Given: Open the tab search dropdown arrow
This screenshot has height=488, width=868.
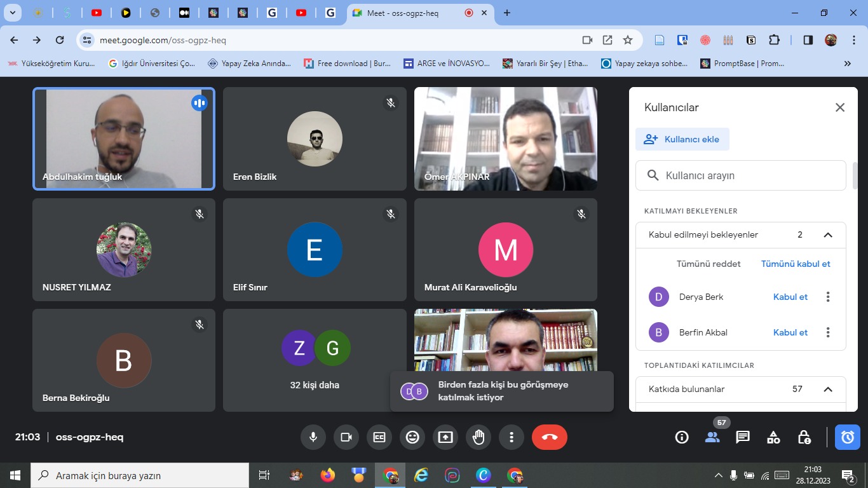Looking at the screenshot, I should 12,13.
